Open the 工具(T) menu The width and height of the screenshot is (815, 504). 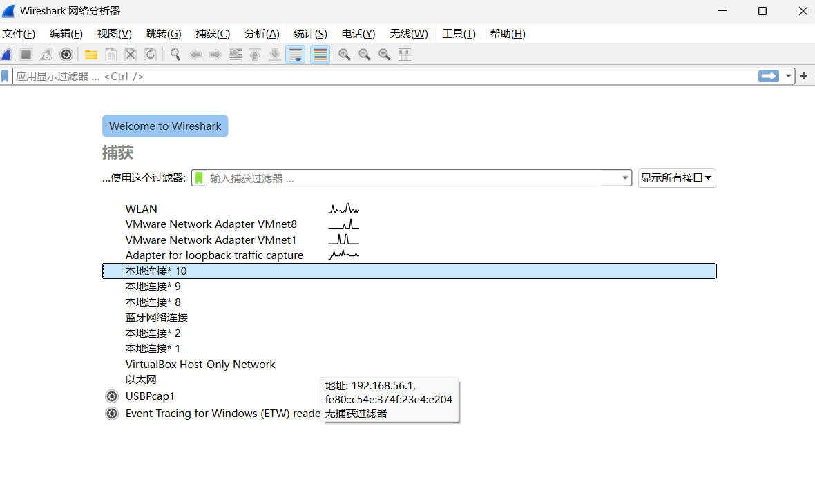click(x=459, y=34)
